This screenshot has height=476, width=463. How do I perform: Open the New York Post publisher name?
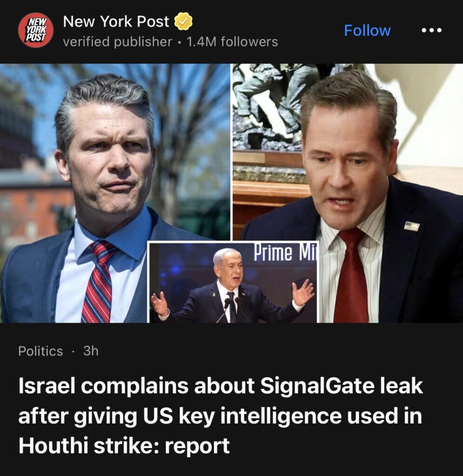pyautogui.click(x=116, y=21)
